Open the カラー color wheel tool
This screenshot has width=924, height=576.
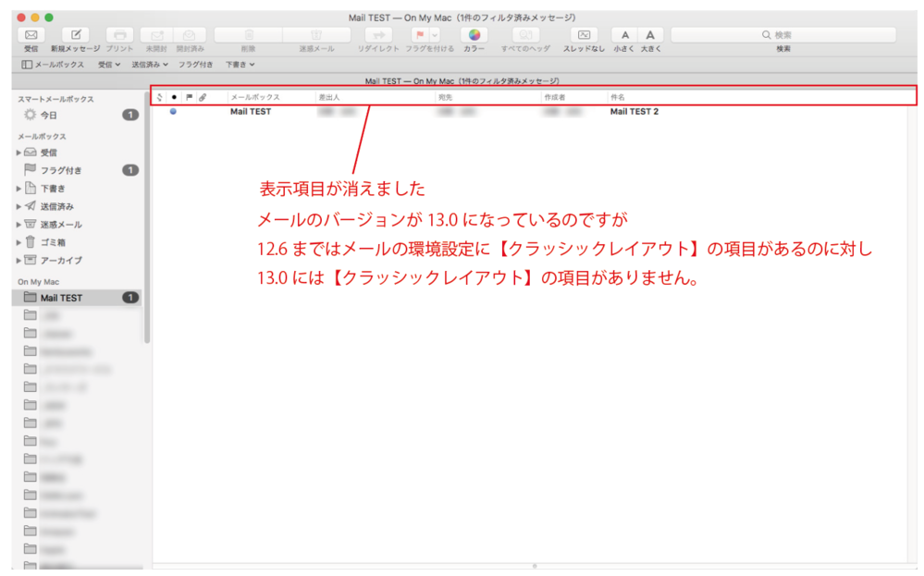pyautogui.click(x=474, y=34)
